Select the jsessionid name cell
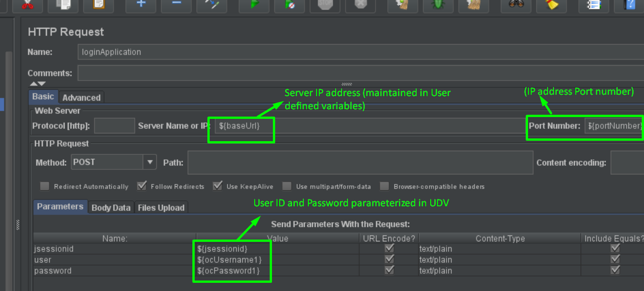This screenshot has width=644, height=291. [115, 249]
